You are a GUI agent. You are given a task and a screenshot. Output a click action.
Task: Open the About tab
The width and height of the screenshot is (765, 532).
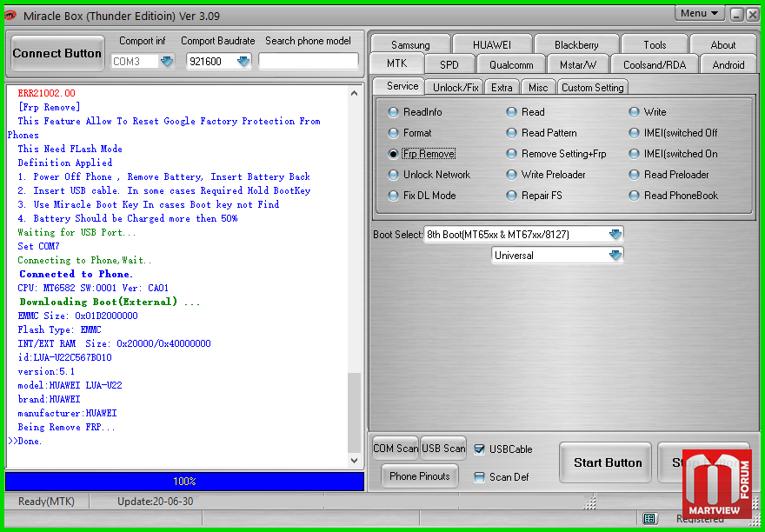pos(723,44)
